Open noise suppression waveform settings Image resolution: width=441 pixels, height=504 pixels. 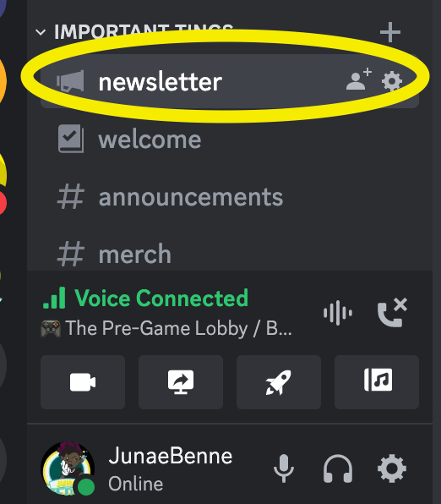pyautogui.click(x=338, y=313)
